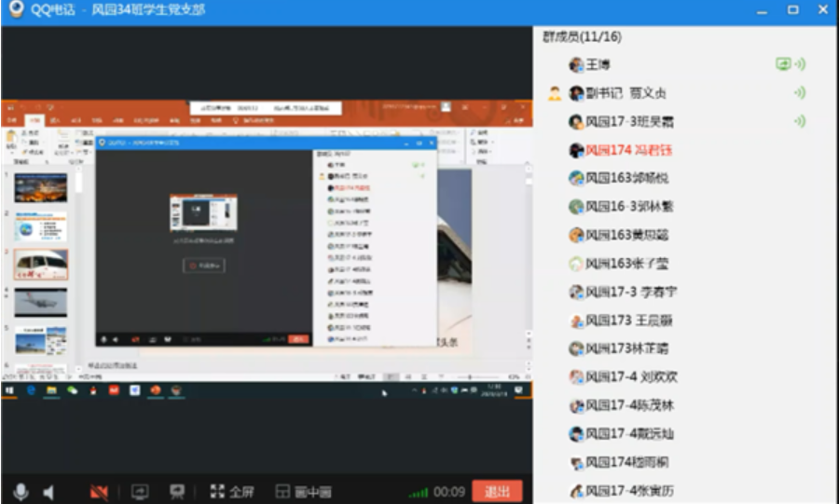The image size is (839, 504).
Task: Click the screen share icon in bottom toolbar
Action: click(140, 492)
